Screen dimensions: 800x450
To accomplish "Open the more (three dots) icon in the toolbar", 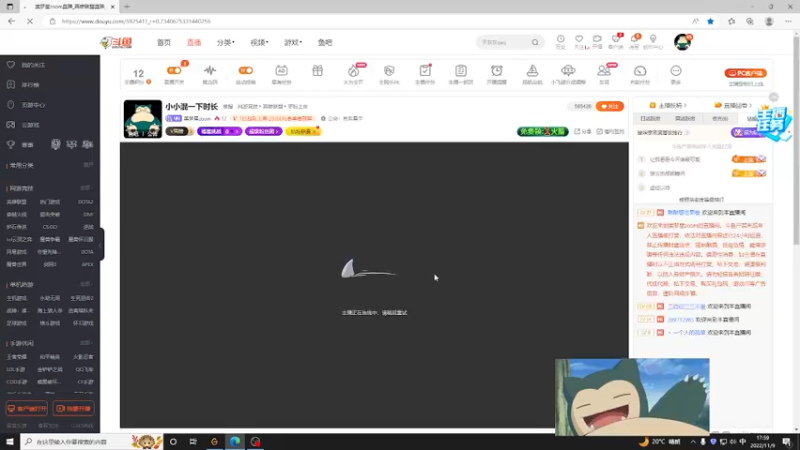I will click(x=676, y=70).
